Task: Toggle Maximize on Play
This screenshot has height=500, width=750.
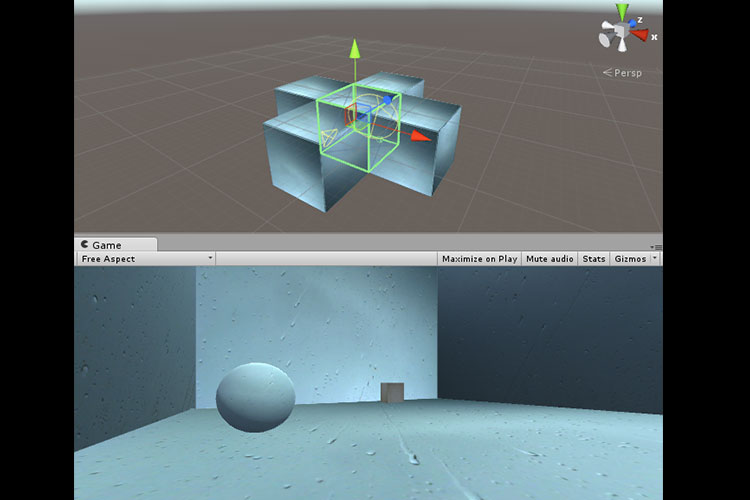Action: pyautogui.click(x=479, y=259)
